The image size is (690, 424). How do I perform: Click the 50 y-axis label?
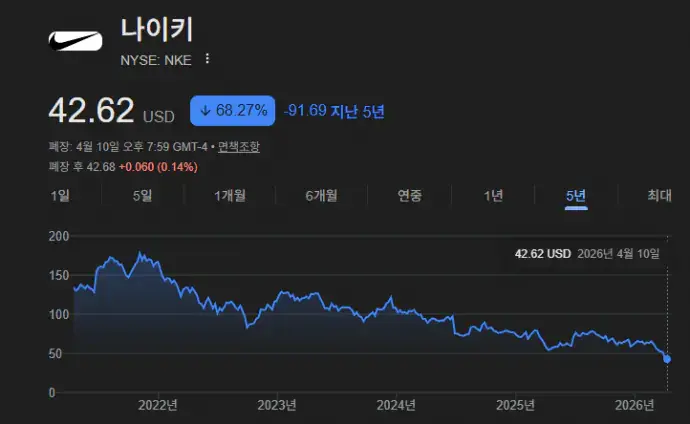pyautogui.click(x=55, y=354)
